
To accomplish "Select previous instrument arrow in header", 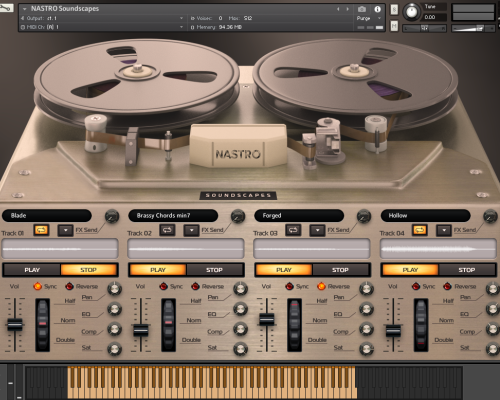I will tap(338, 9).
